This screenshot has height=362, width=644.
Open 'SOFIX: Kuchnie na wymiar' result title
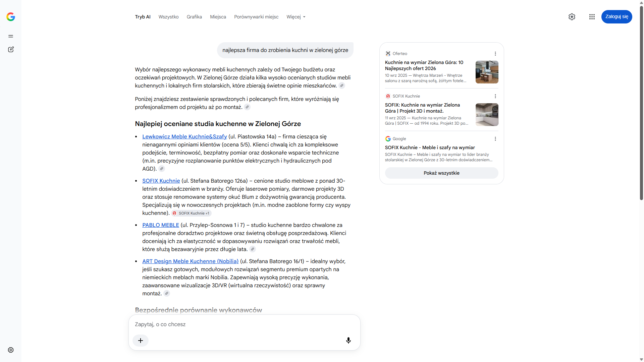422,108
